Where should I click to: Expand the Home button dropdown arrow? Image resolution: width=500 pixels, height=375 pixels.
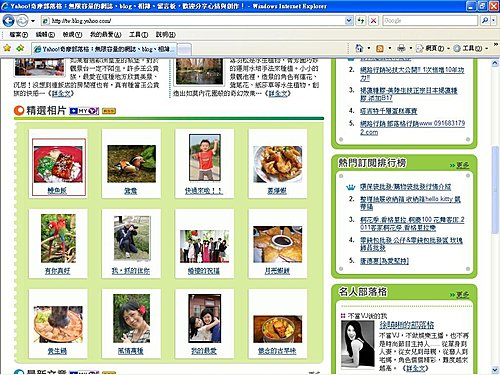coord(369,49)
